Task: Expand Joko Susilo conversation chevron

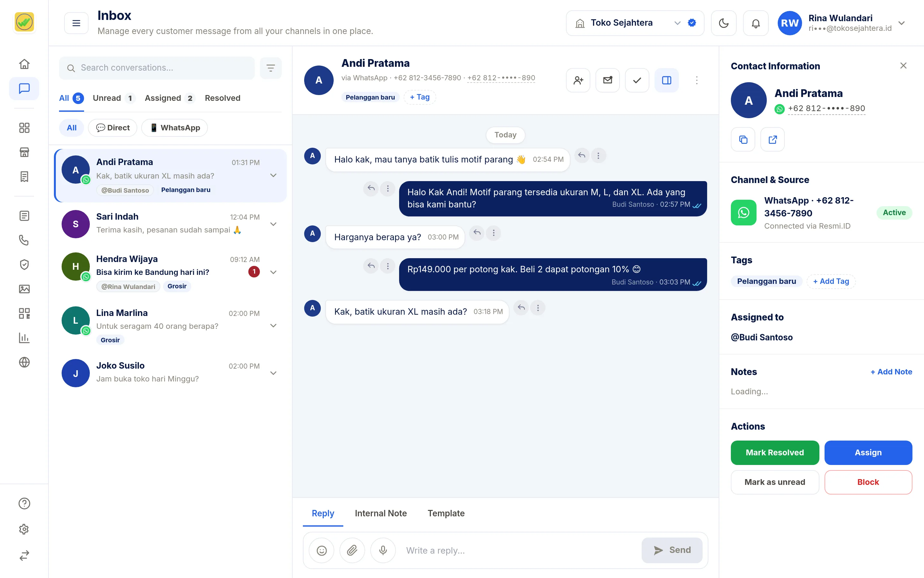Action: coord(273,373)
